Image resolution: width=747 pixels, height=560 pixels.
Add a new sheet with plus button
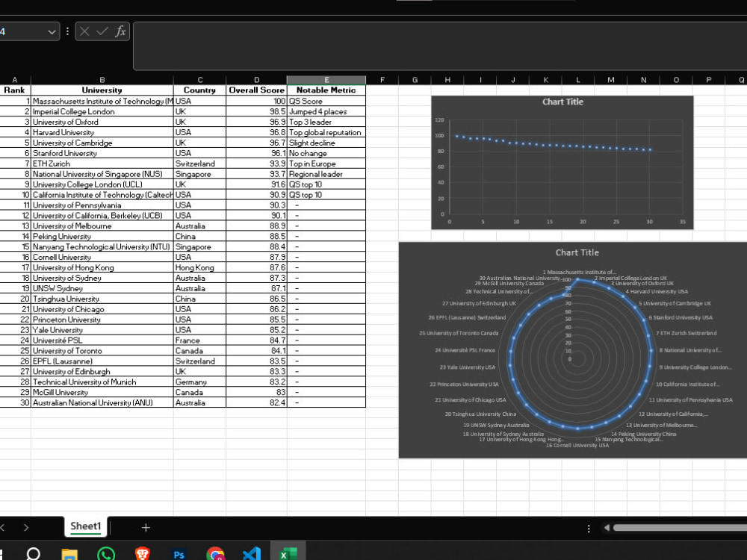146,528
